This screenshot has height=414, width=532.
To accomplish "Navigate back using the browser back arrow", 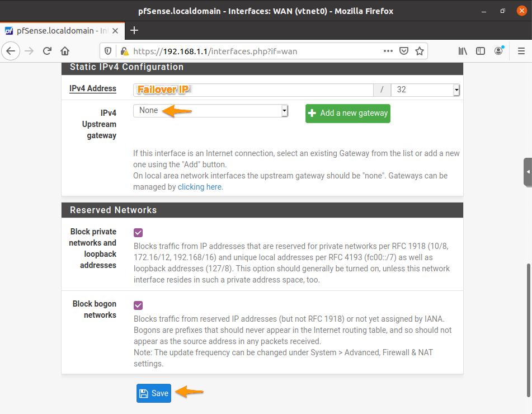I will click(11, 50).
